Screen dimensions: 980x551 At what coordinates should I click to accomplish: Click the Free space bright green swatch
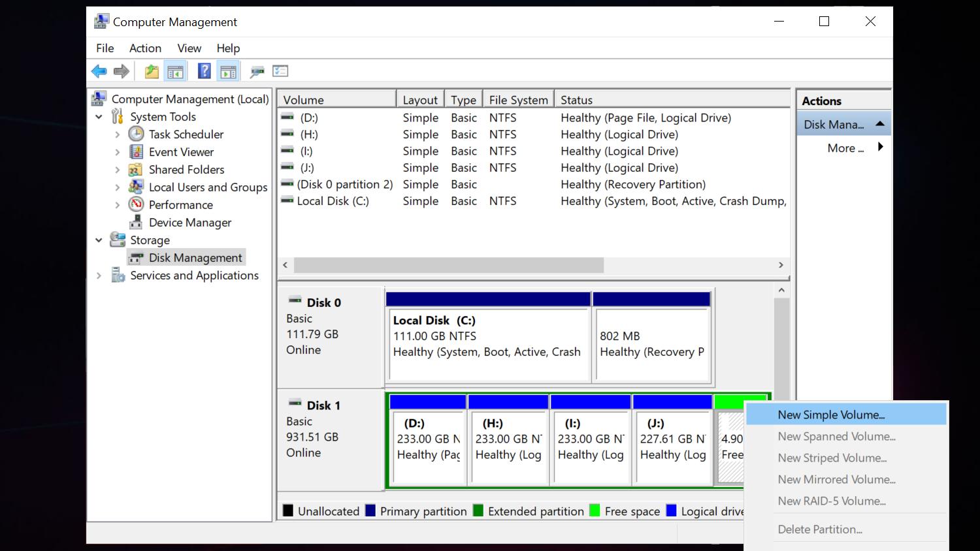[595, 510]
